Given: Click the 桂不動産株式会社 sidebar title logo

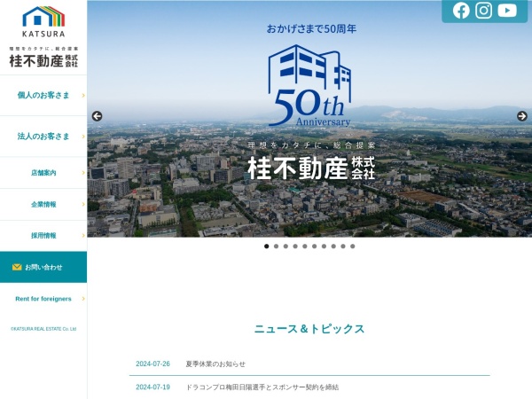Looking at the screenshot, I should pos(43,58).
